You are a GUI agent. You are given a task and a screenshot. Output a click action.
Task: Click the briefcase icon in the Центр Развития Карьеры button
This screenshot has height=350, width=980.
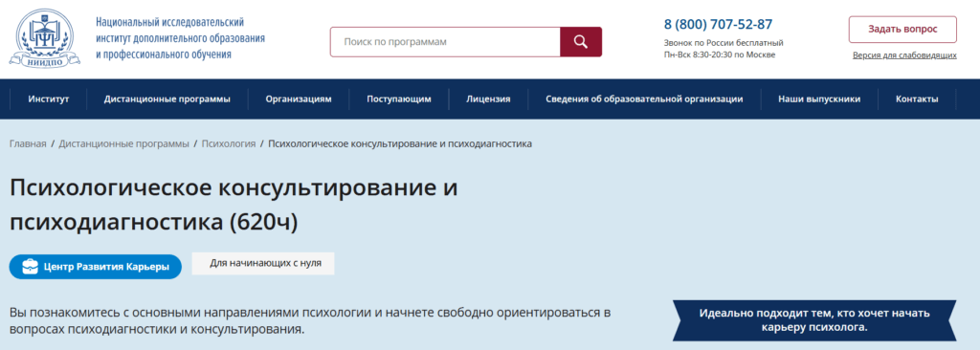tap(30, 267)
